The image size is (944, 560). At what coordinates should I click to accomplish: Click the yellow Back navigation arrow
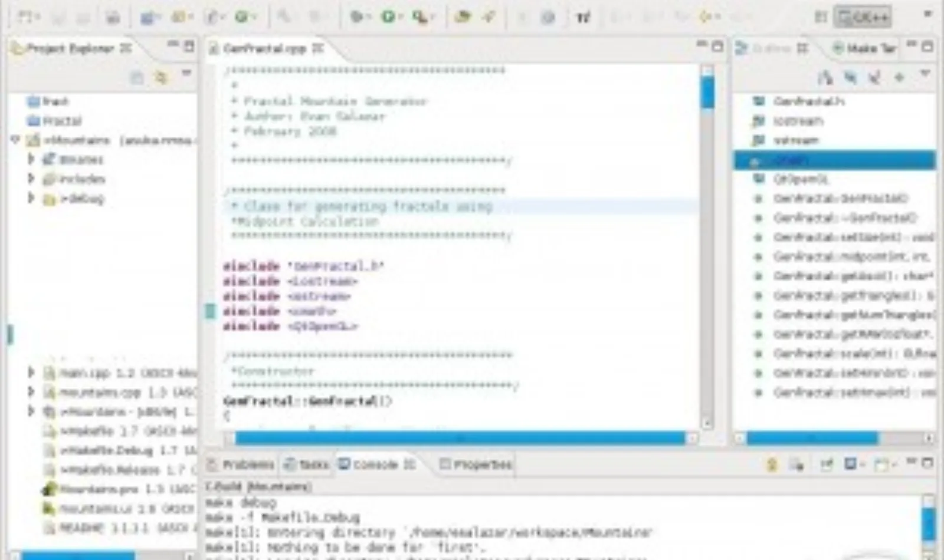pos(704,17)
